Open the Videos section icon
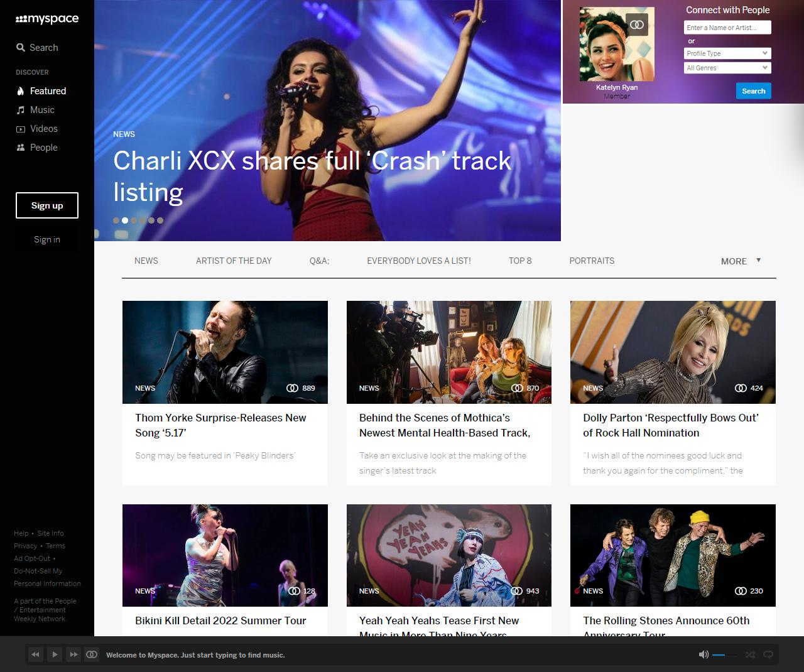The width and height of the screenshot is (804, 672). point(21,129)
